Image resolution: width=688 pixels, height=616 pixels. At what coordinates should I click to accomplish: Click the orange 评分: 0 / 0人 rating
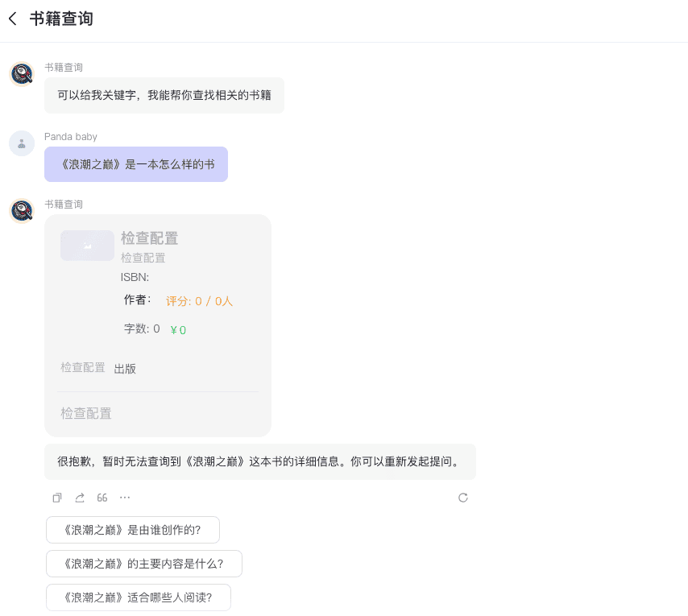click(199, 301)
